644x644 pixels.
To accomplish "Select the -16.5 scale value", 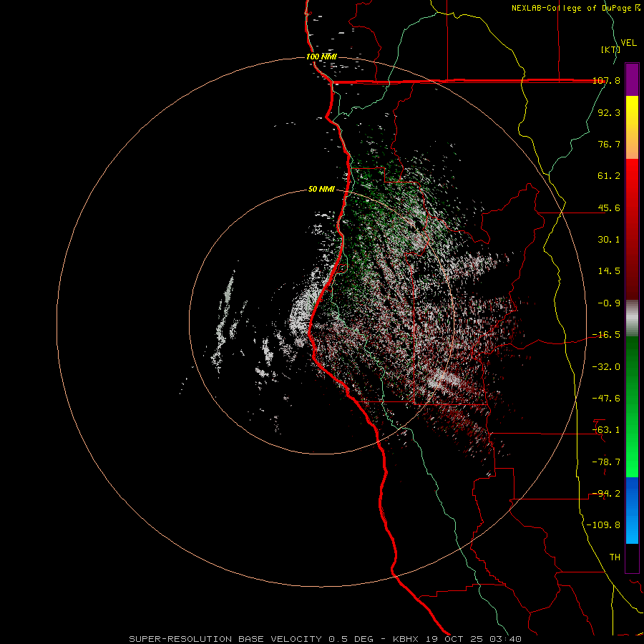I will point(606,335).
